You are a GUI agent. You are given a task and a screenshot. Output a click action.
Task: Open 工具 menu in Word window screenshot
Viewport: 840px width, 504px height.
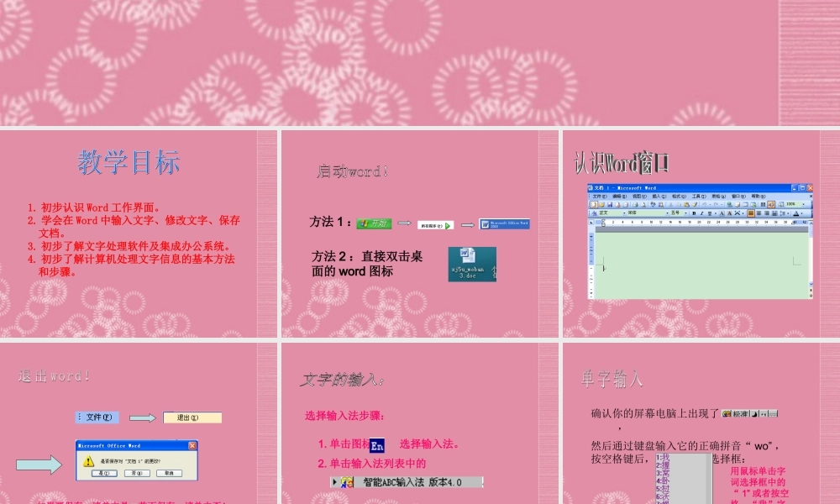point(699,197)
